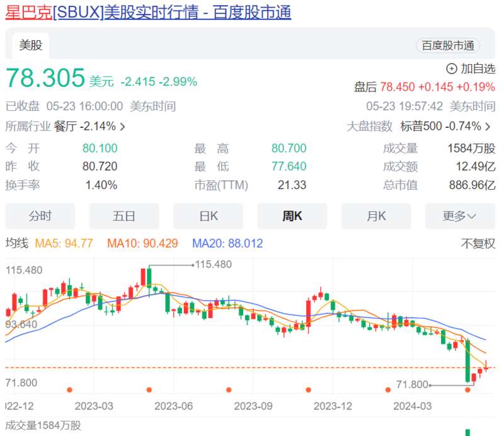The image size is (504, 436).
Task: Switch to the 五日 chart tab
Action: (124, 216)
